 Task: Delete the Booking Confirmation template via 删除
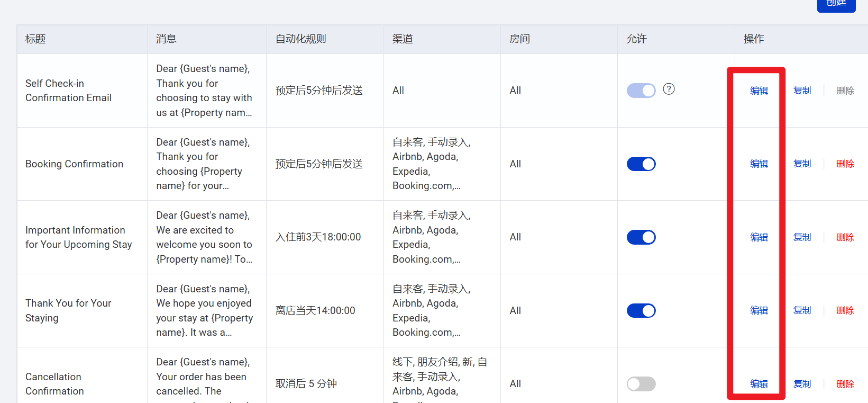point(845,164)
